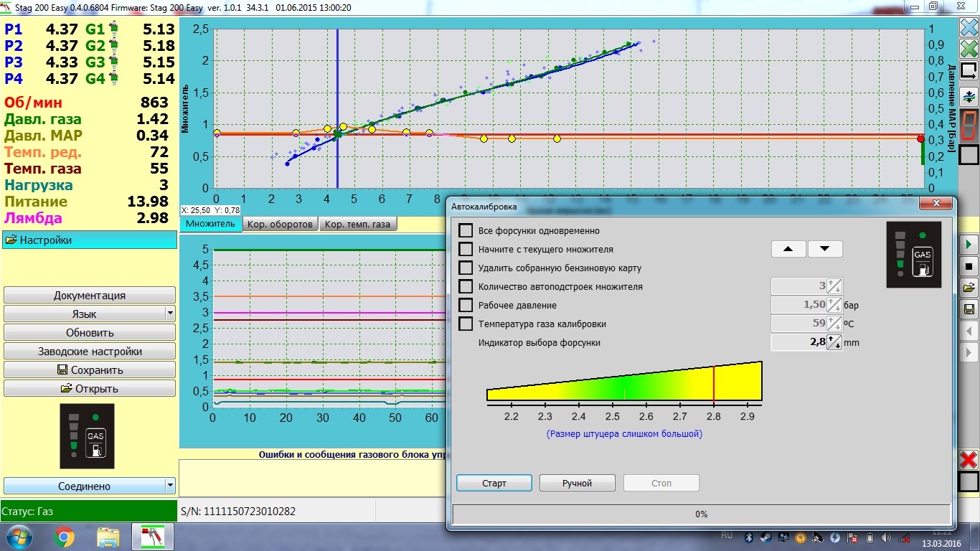Click the red endpoint marker on multiplier graph

tap(921, 138)
